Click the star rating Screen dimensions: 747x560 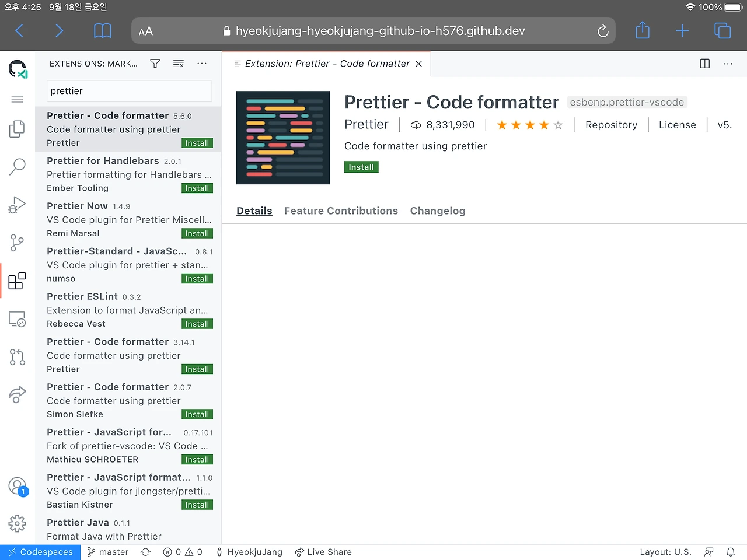[x=530, y=125]
